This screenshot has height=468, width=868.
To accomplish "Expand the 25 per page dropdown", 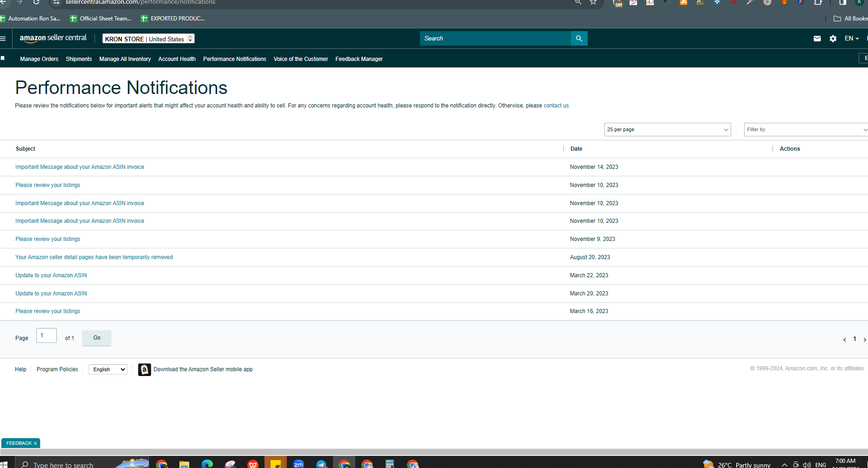I will point(667,130).
